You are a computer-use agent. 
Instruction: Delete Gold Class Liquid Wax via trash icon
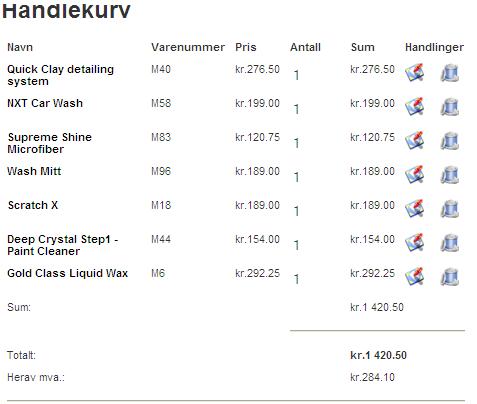pos(450,277)
